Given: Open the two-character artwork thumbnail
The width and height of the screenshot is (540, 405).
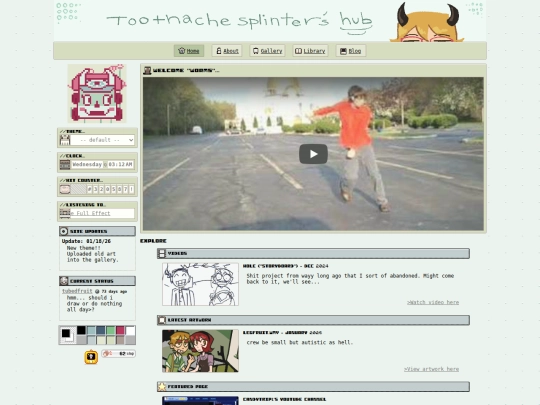Looking at the screenshot, I should tap(200, 351).
